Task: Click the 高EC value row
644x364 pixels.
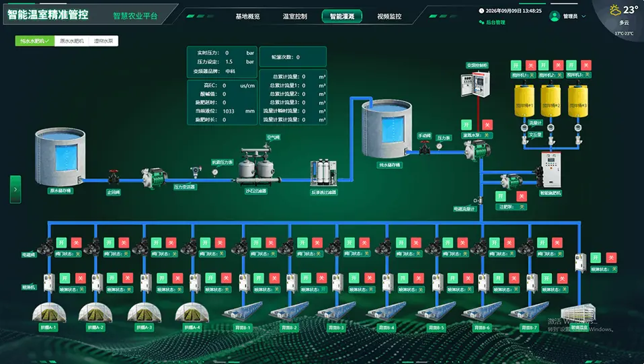Action: tap(229, 85)
